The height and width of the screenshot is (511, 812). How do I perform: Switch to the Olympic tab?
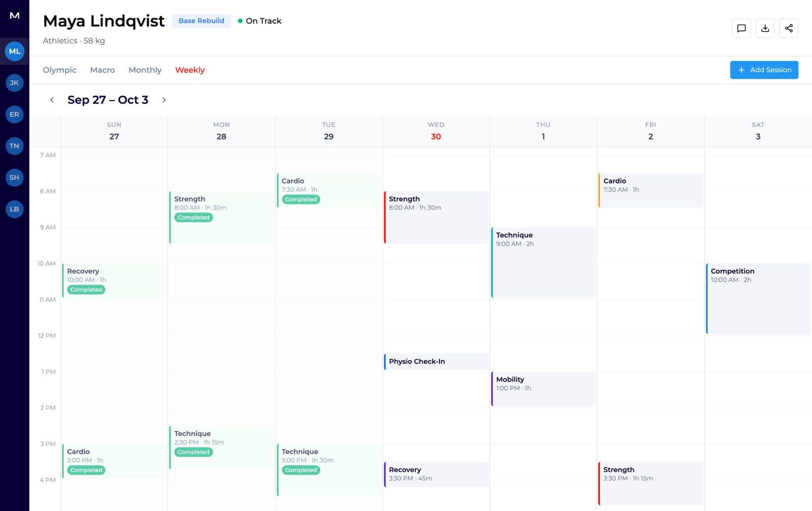59,70
